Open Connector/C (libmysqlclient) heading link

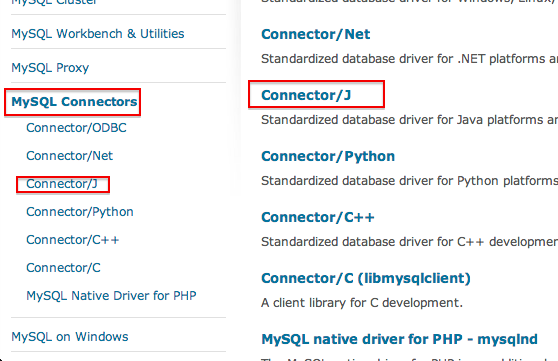365,278
